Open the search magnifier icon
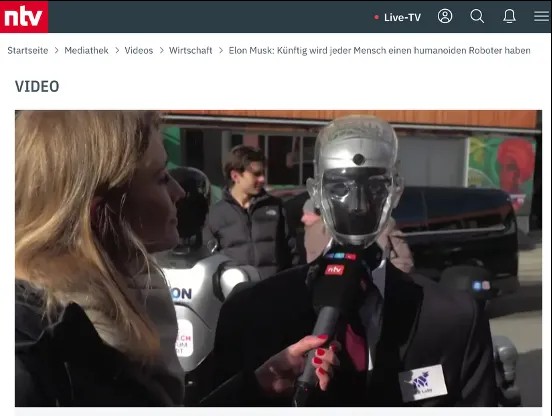The image size is (552, 416). click(x=477, y=16)
